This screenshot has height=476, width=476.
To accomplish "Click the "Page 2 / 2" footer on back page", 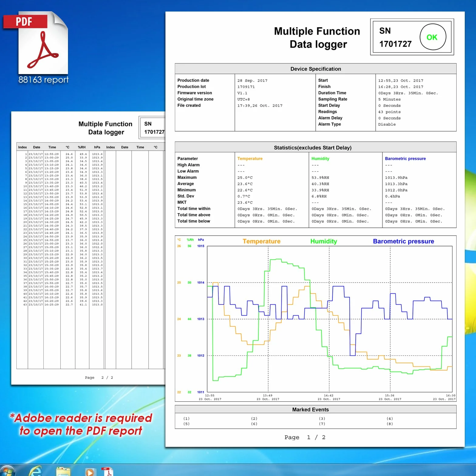I will pos(99,378).
